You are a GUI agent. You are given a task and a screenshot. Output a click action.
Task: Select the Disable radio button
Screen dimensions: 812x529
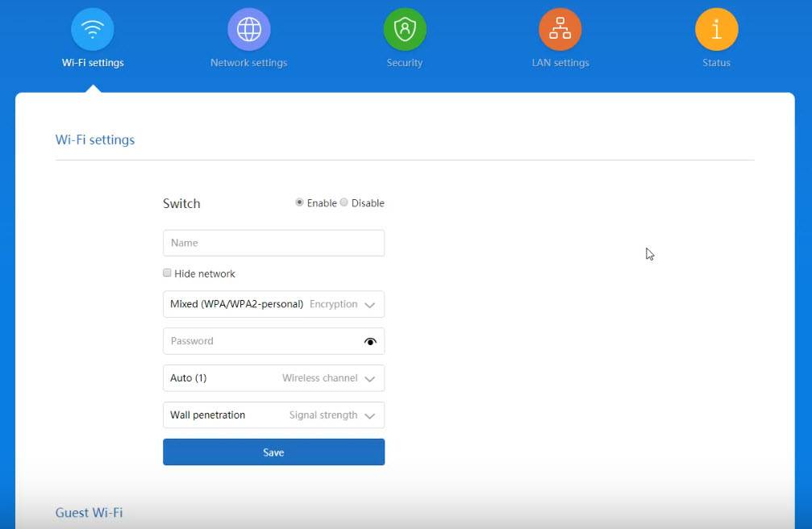click(344, 202)
